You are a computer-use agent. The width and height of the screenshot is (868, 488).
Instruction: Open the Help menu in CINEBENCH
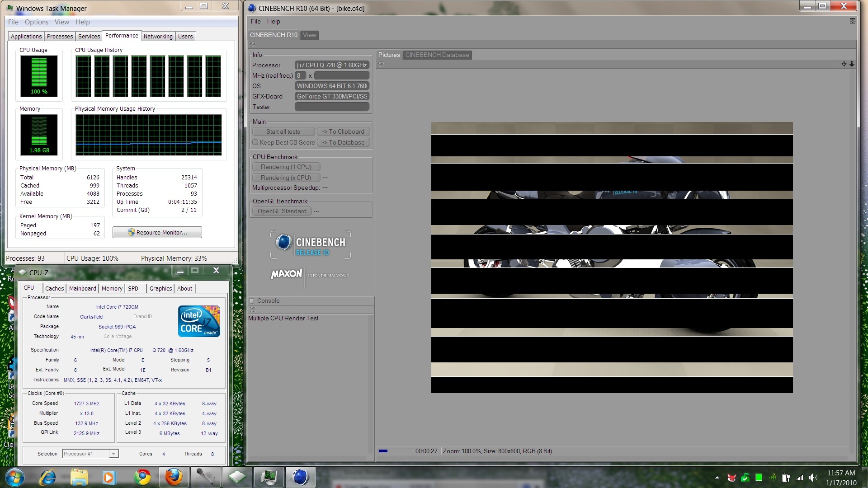[274, 21]
